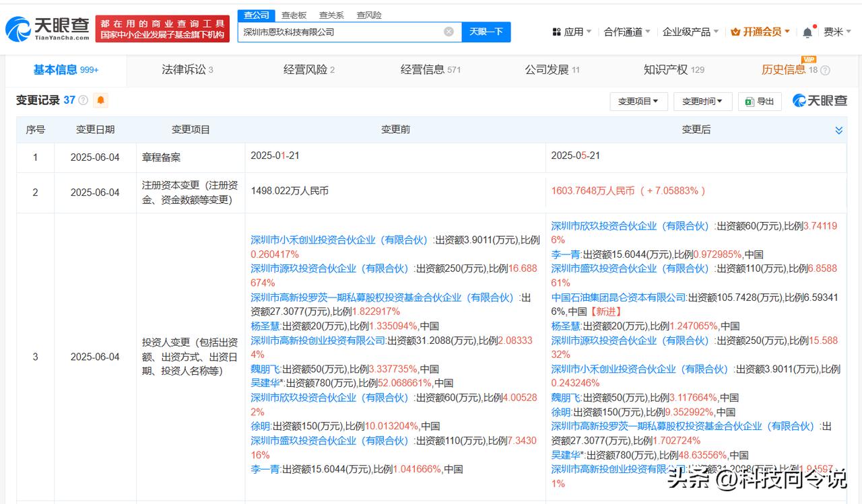Click the help question mark beside 变更记录 37
Image resolution: width=862 pixels, height=504 pixels.
(84, 100)
